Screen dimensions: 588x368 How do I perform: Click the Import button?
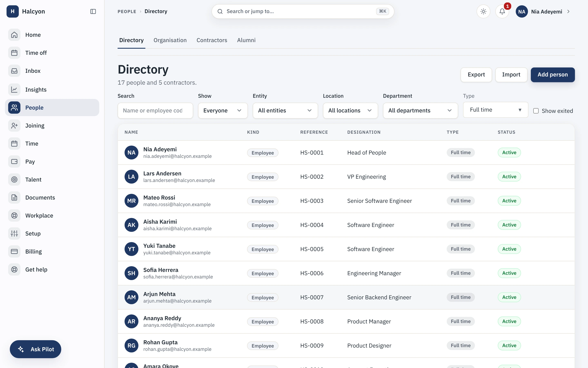click(x=511, y=75)
